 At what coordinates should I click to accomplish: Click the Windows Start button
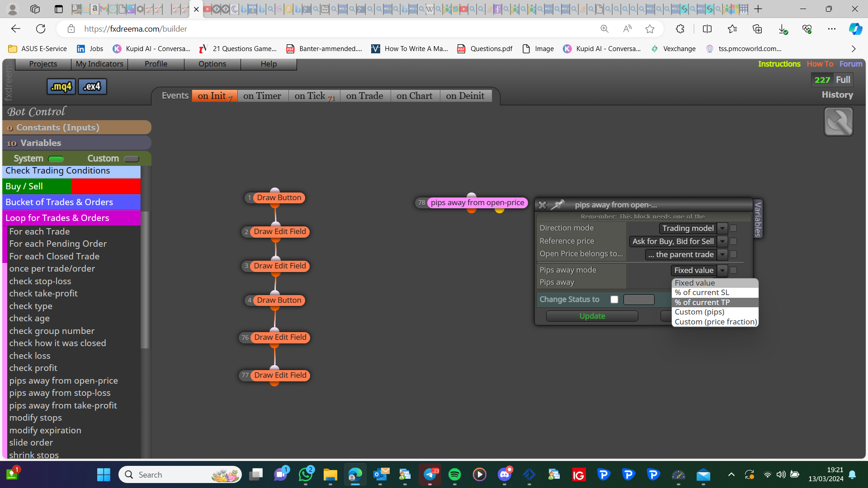coord(104,474)
